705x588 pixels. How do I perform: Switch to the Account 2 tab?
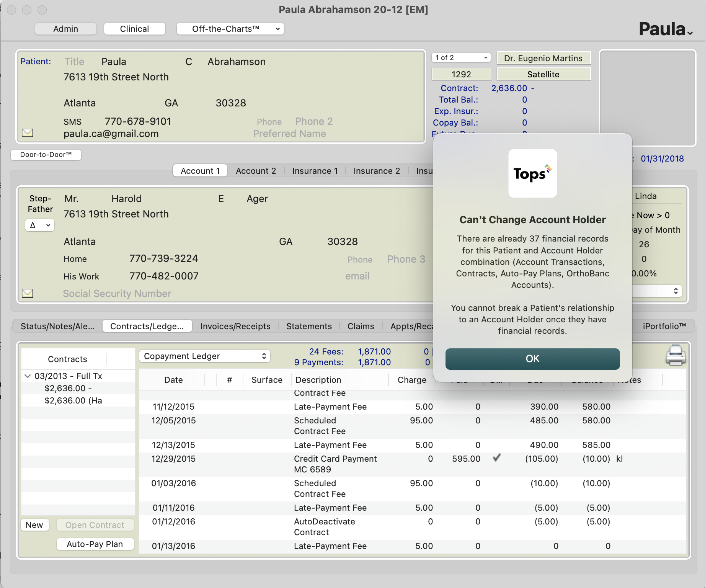(256, 171)
